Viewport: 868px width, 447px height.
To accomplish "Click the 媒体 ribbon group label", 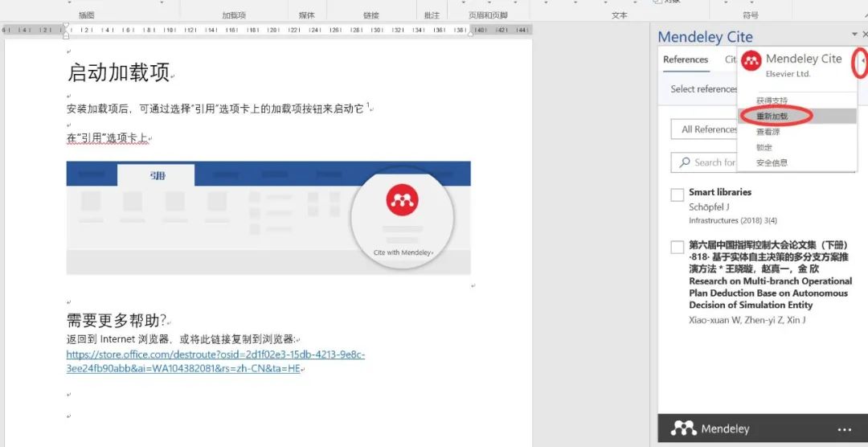I will tap(307, 15).
